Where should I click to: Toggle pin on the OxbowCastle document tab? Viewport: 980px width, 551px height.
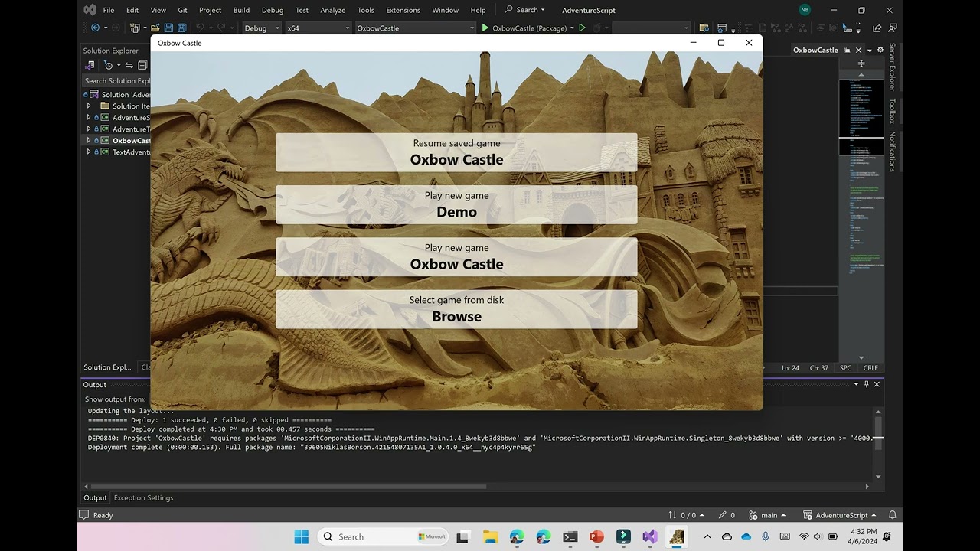coord(848,50)
